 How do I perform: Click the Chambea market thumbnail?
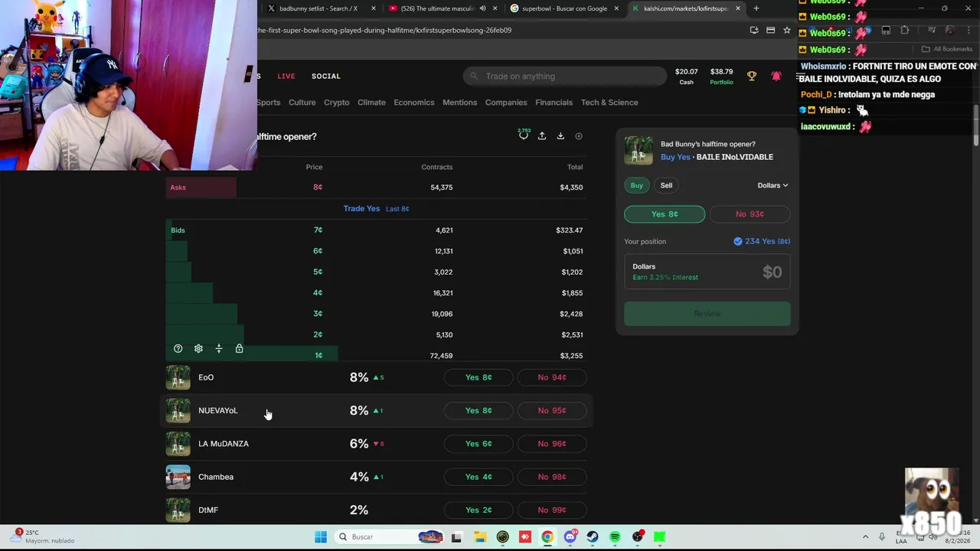coord(178,477)
